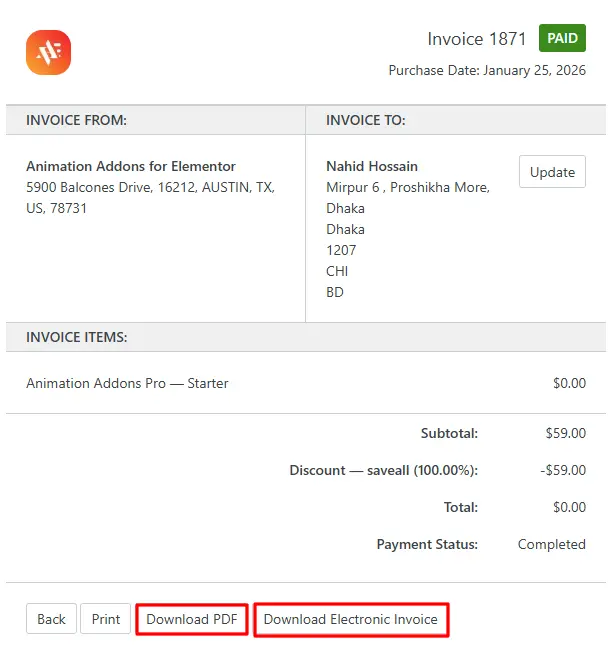The image size is (616, 645).
Task: Click the green PAID status badge
Action: (562, 39)
